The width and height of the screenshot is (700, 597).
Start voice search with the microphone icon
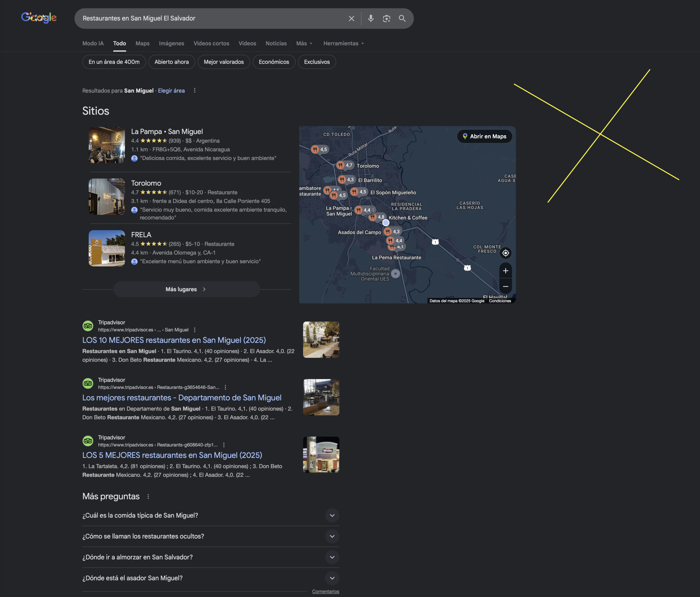point(371,19)
